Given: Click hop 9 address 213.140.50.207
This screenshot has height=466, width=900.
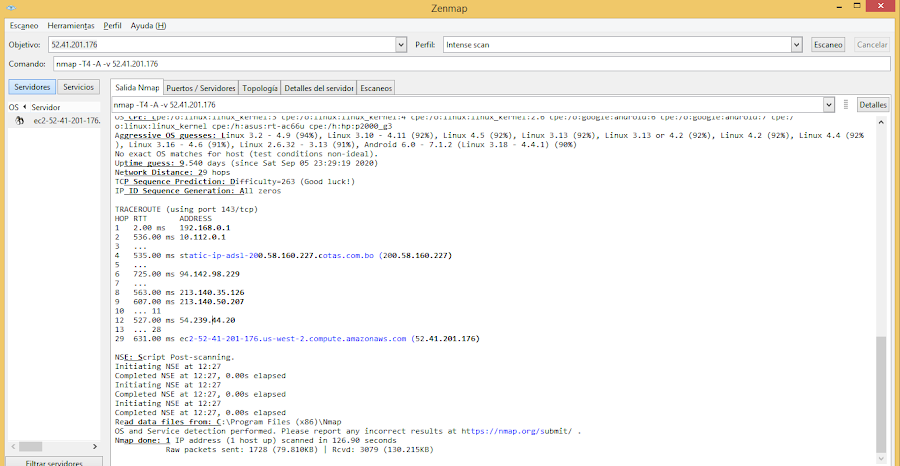Looking at the screenshot, I should [212, 301].
